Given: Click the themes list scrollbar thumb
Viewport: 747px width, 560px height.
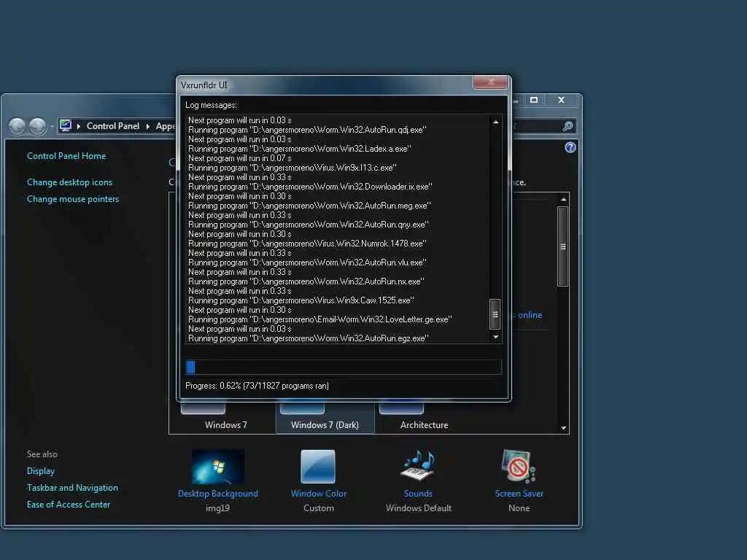Looking at the screenshot, I should coord(562,246).
